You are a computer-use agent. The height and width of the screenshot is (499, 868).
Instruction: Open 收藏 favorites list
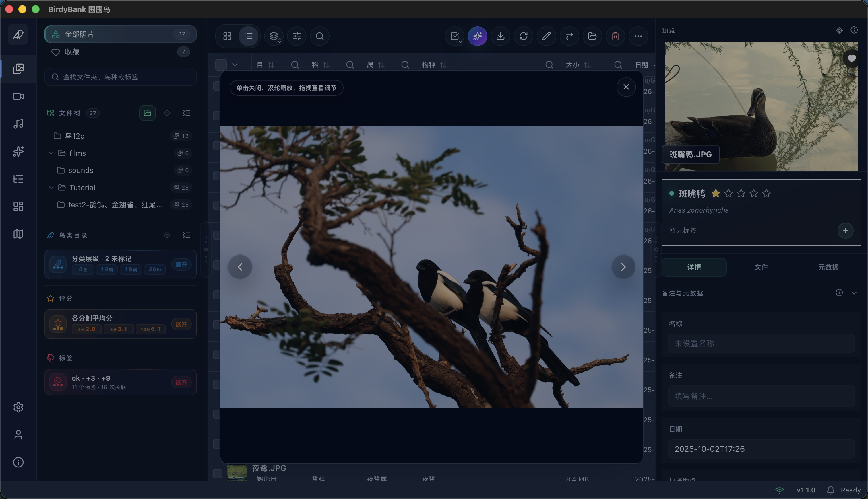coord(120,52)
